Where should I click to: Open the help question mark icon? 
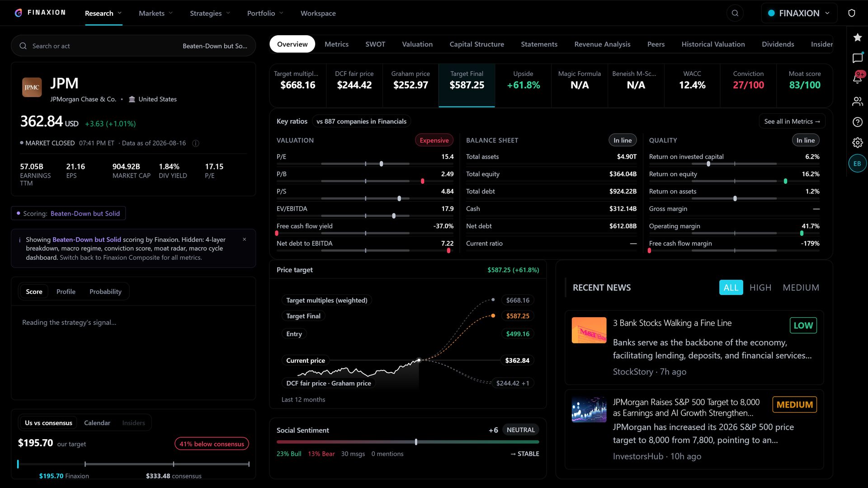857,122
